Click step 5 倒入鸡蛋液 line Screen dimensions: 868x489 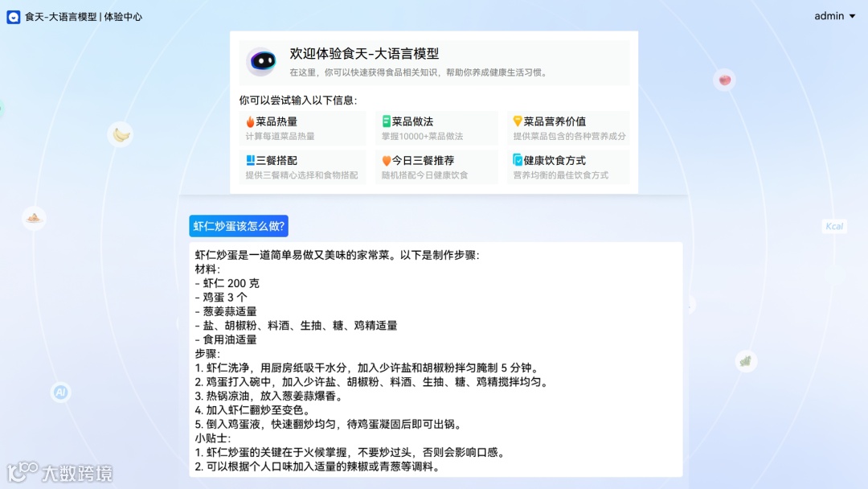(329, 424)
